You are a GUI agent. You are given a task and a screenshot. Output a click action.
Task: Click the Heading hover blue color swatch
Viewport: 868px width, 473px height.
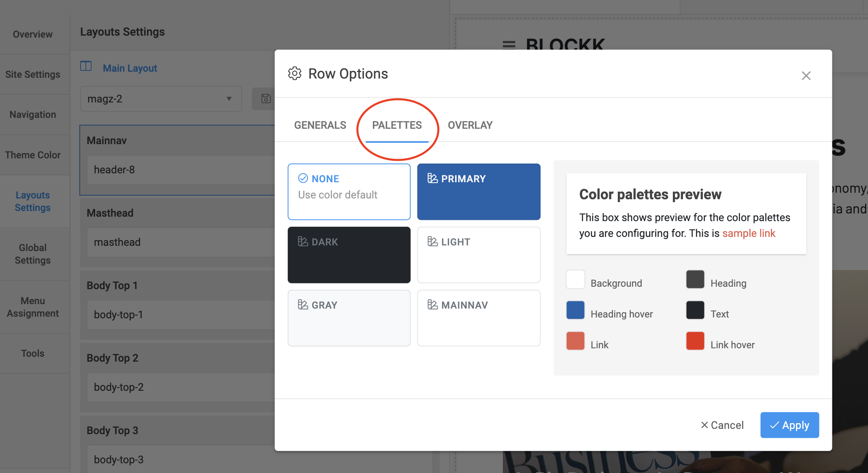575,310
